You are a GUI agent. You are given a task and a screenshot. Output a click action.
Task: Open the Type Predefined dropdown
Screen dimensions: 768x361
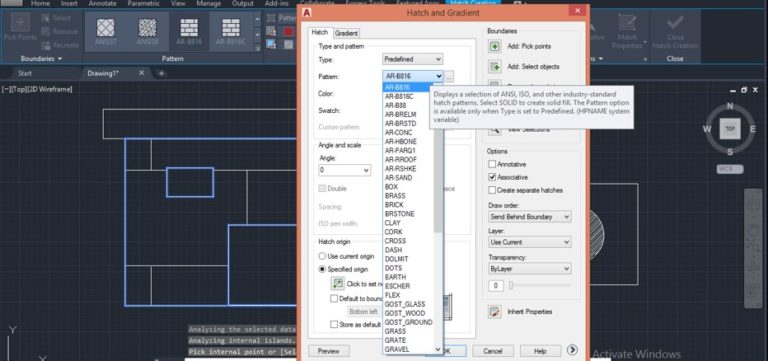point(412,59)
